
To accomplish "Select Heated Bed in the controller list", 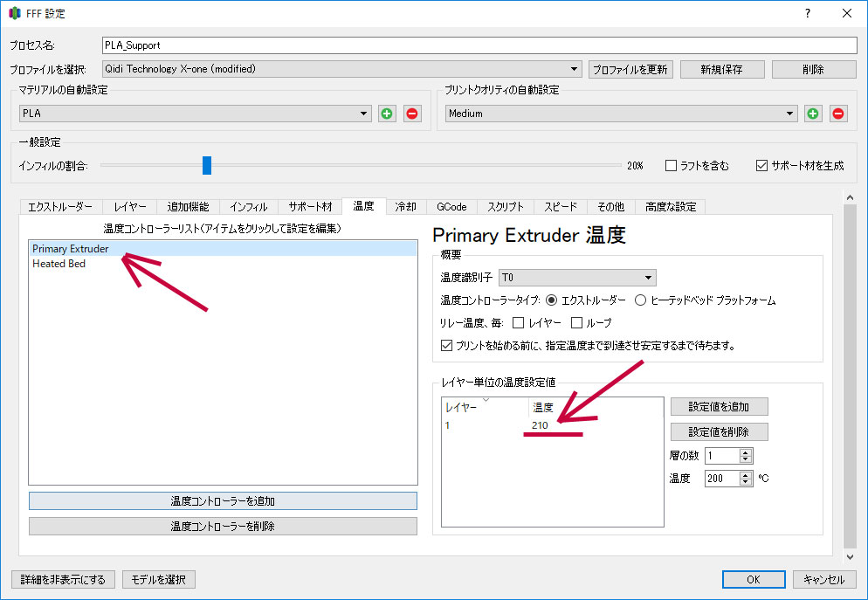I will (x=59, y=264).
